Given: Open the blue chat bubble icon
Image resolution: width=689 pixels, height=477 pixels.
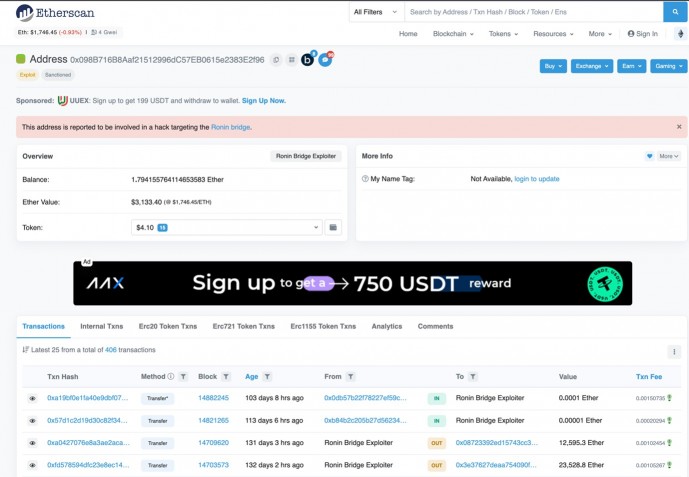Looking at the screenshot, I should (x=325, y=59).
